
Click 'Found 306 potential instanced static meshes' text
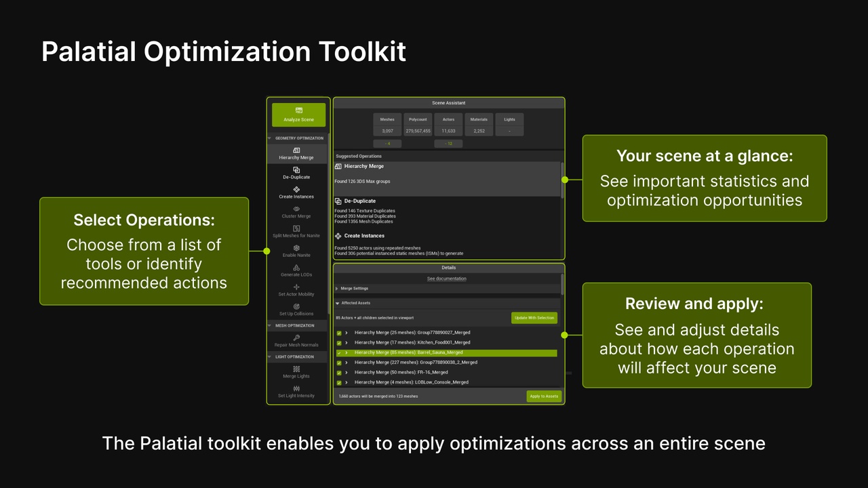399,253
